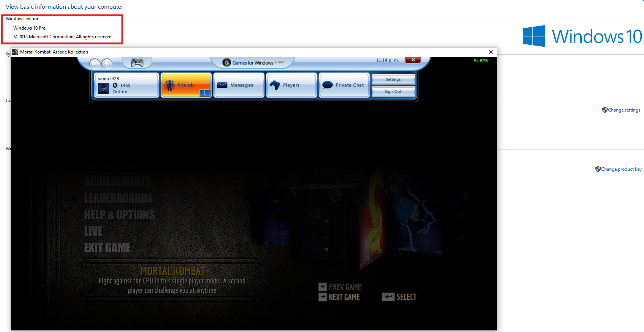This screenshot has height=332, width=644.
Task: Go back with the Games for Windows Live arrow
Action: (x=95, y=64)
